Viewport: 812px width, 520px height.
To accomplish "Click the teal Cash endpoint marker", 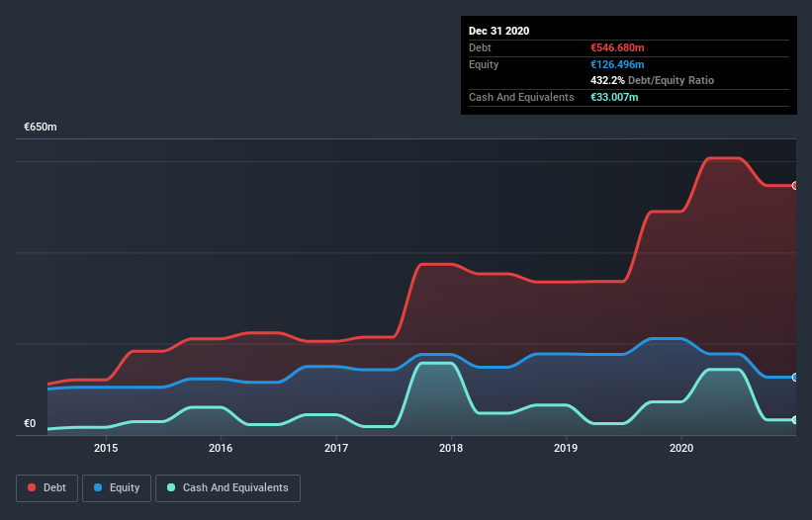I will [x=795, y=419].
